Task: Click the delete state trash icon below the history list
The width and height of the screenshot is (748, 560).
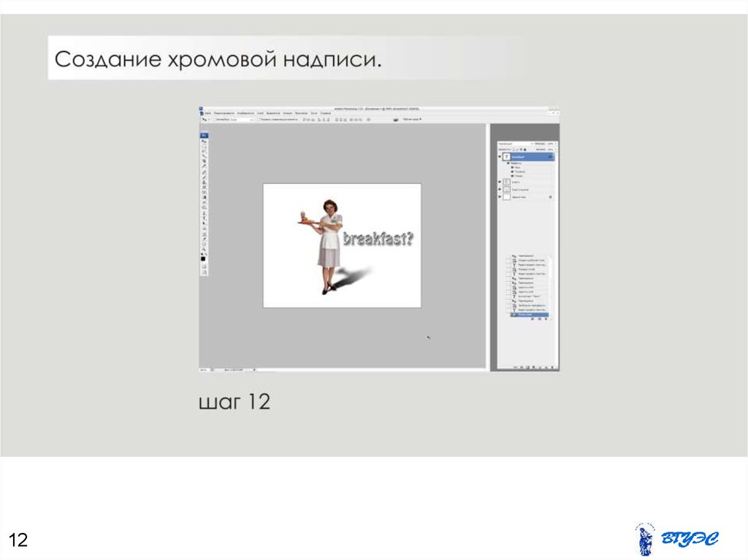Action: point(546,319)
